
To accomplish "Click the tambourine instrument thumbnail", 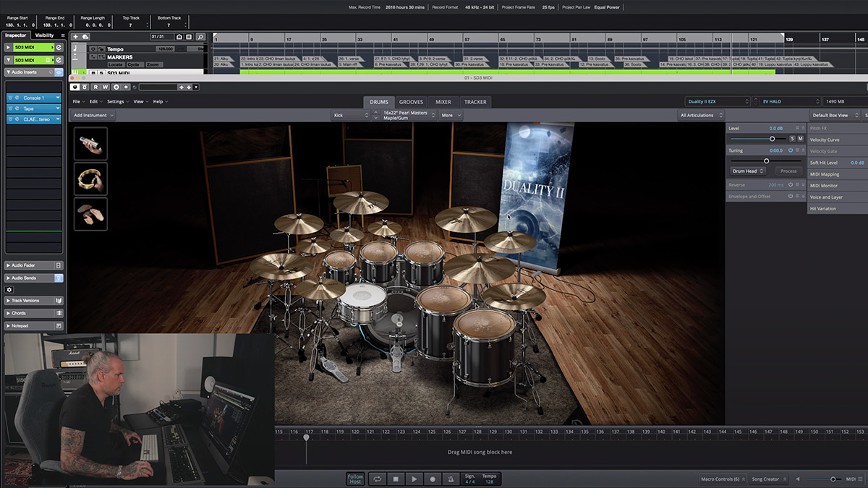I will (x=90, y=179).
